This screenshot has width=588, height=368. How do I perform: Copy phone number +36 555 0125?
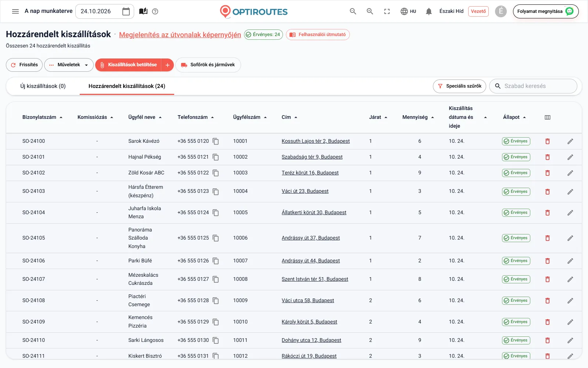(x=216, y=238)
